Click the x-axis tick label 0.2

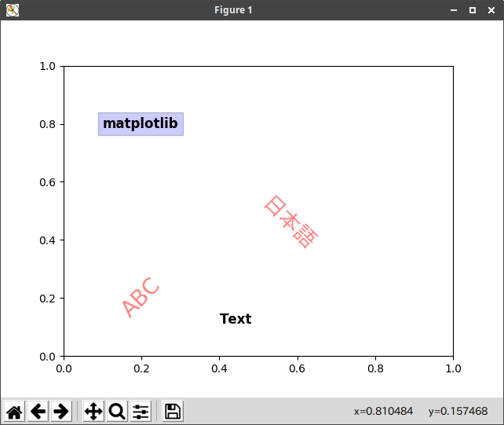[x=142, y=368]
